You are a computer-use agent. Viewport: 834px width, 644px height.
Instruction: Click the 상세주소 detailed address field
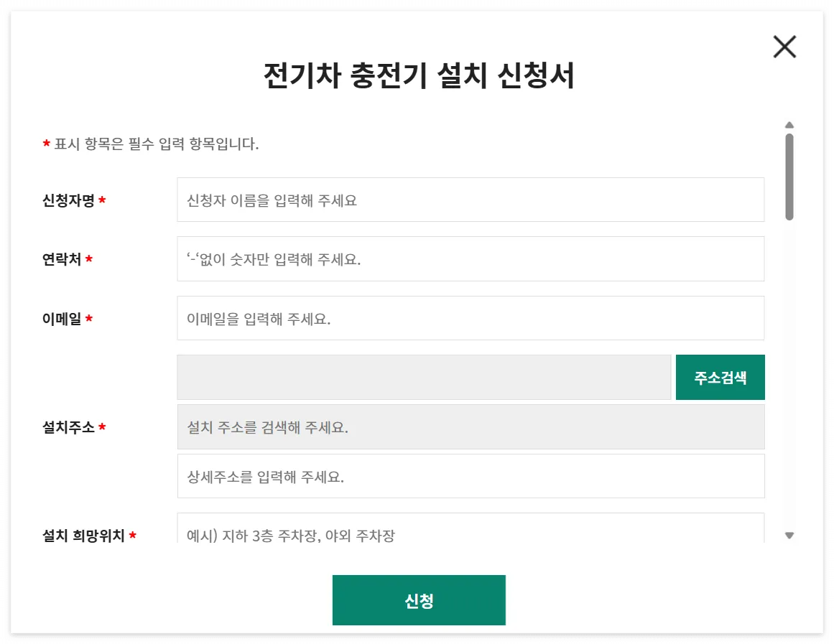pos(471,475)
